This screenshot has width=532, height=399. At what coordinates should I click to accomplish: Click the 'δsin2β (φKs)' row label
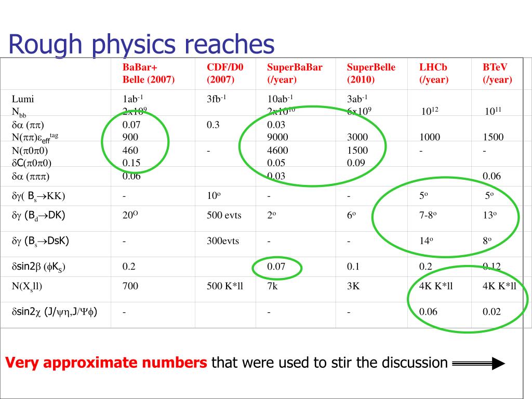click(38, 267)
